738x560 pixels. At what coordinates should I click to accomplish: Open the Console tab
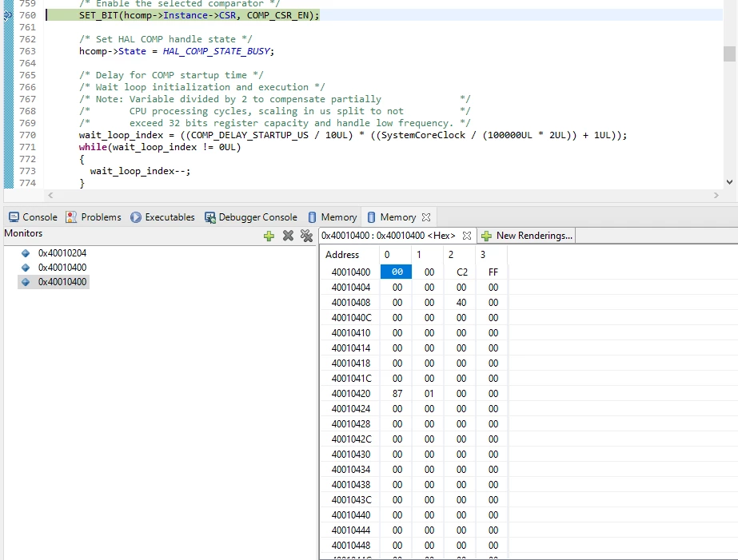(33, 217)
